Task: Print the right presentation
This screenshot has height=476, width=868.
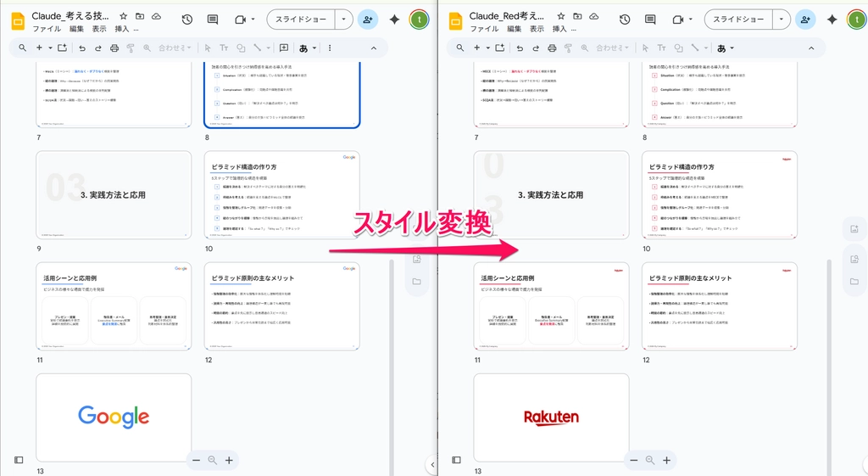Action: tap(551, 48)
